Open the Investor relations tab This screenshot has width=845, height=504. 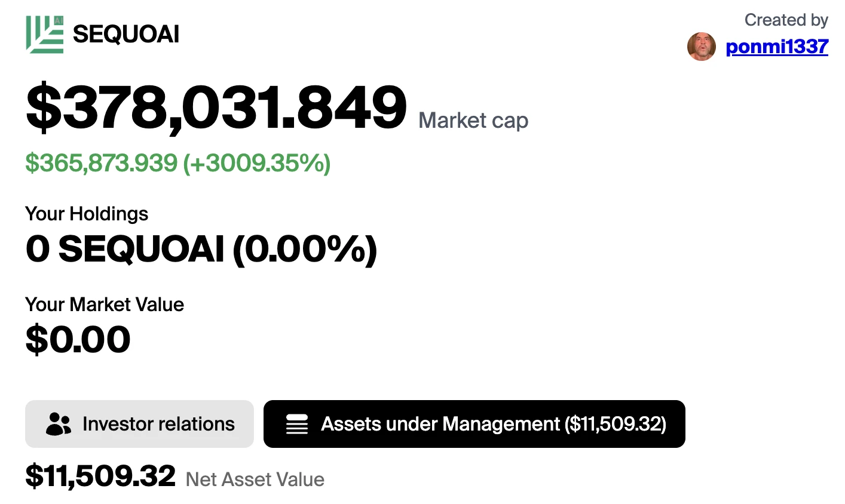coord(139,424)
